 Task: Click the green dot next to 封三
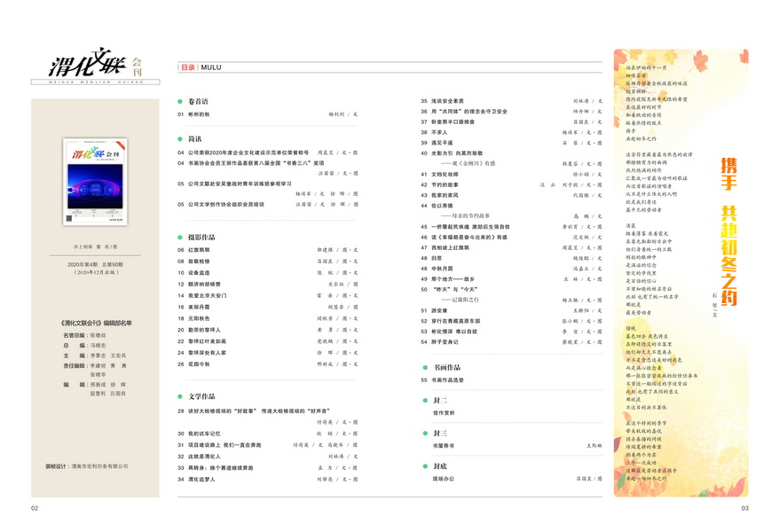[x=425, y=433]
